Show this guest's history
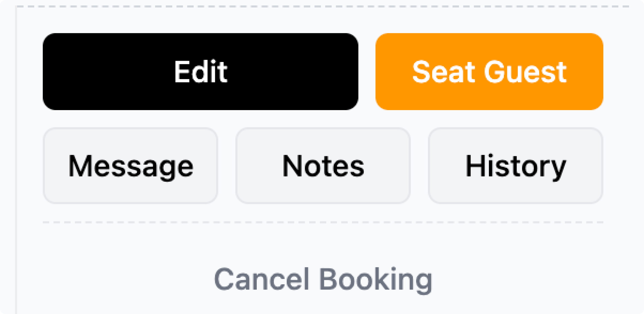 pyautogui.click(x=515, y=166)
